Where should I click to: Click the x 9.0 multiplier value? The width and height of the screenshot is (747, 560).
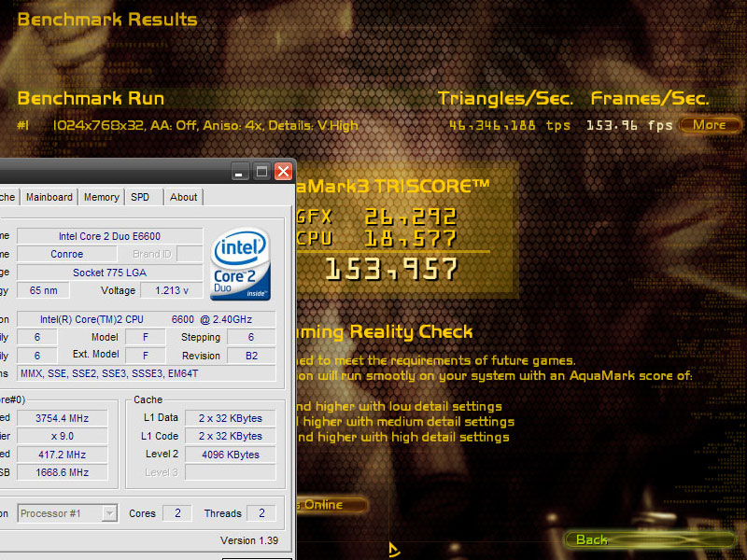[63, 436]
